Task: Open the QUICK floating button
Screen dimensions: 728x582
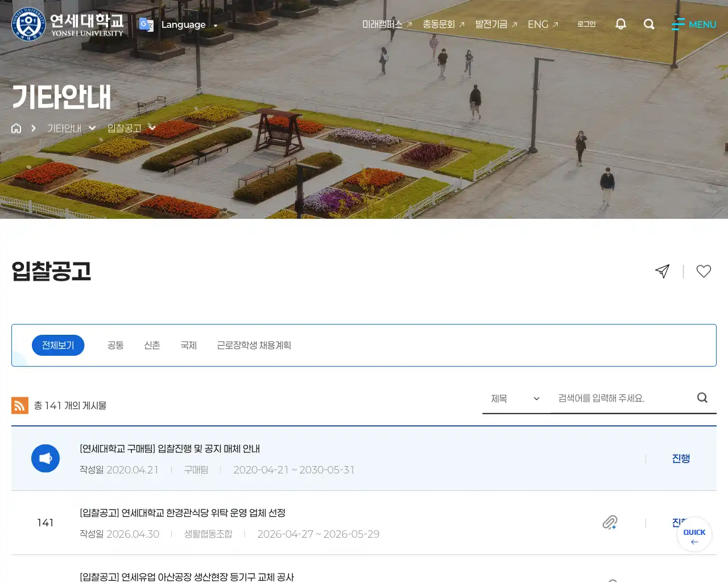Action: point(694,534)
